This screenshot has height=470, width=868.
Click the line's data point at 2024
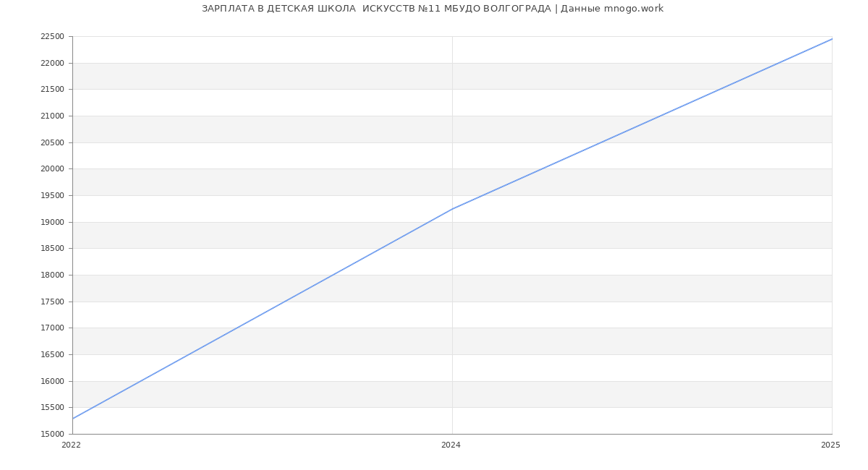pyautogui.click(x=452, y=209)
